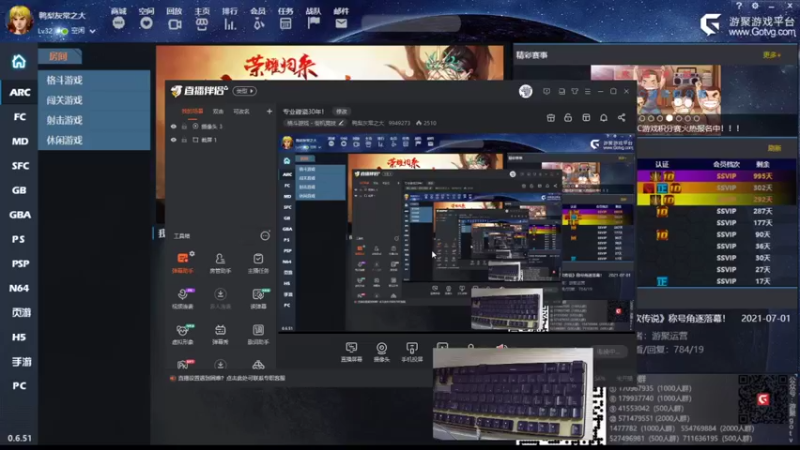Screen dimensions: 800x450
Task: Open the 战队 team flag icon
Action: pyautogui.click(x=314, y=23)
